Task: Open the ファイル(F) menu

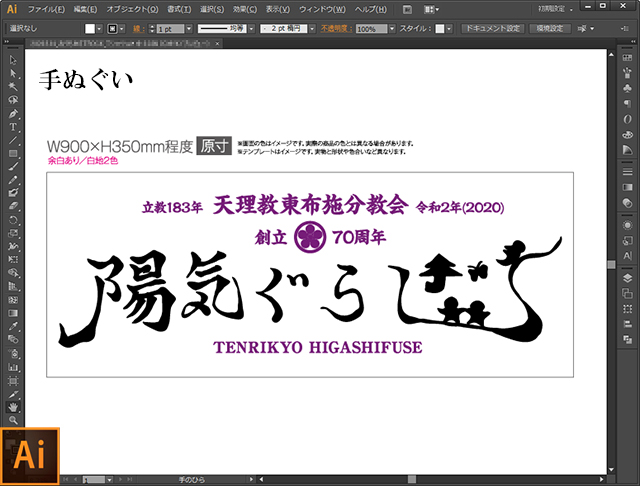Action: (x=46, y=9)
